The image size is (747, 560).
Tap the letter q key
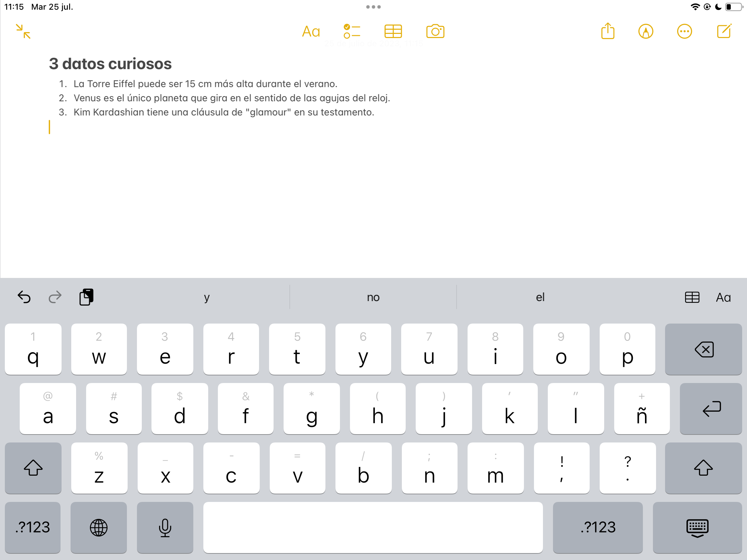tap(33, 349)
